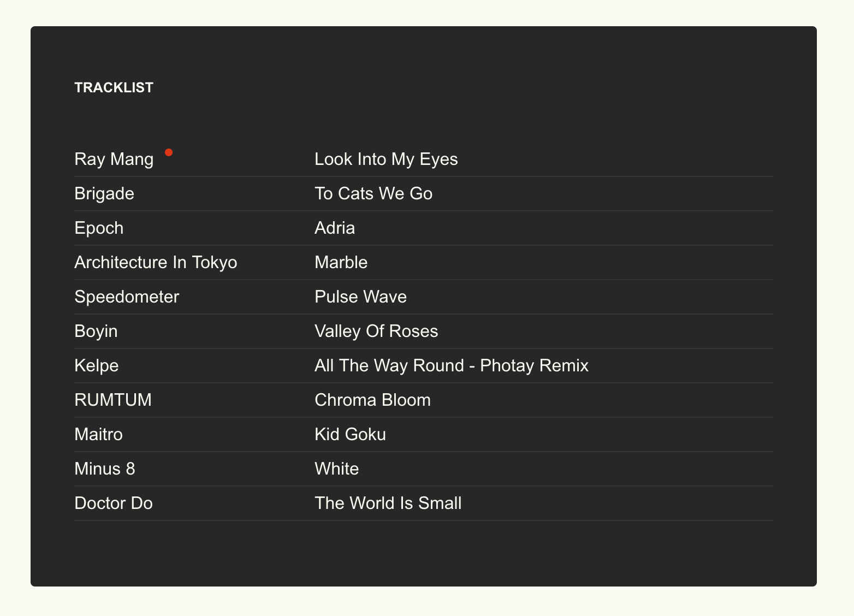854x616 pixels.
Task: Open the track Look Into My Eyes
Action: (x=386, y=159)
